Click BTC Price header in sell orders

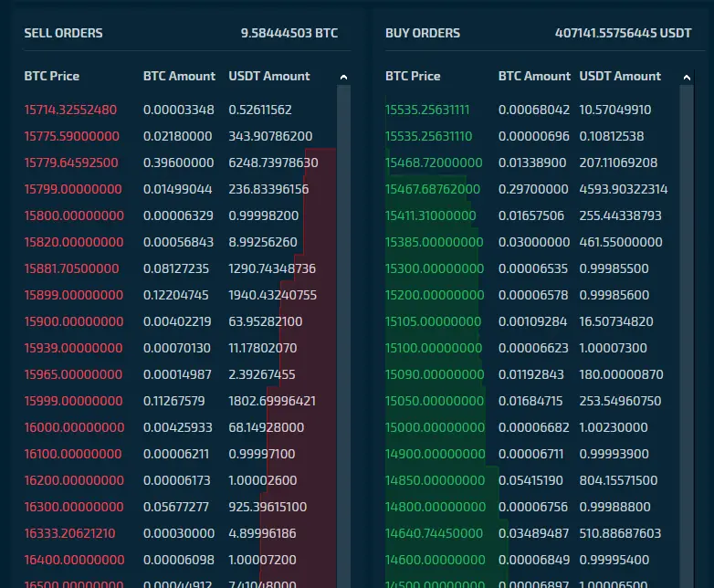point(51,76)
